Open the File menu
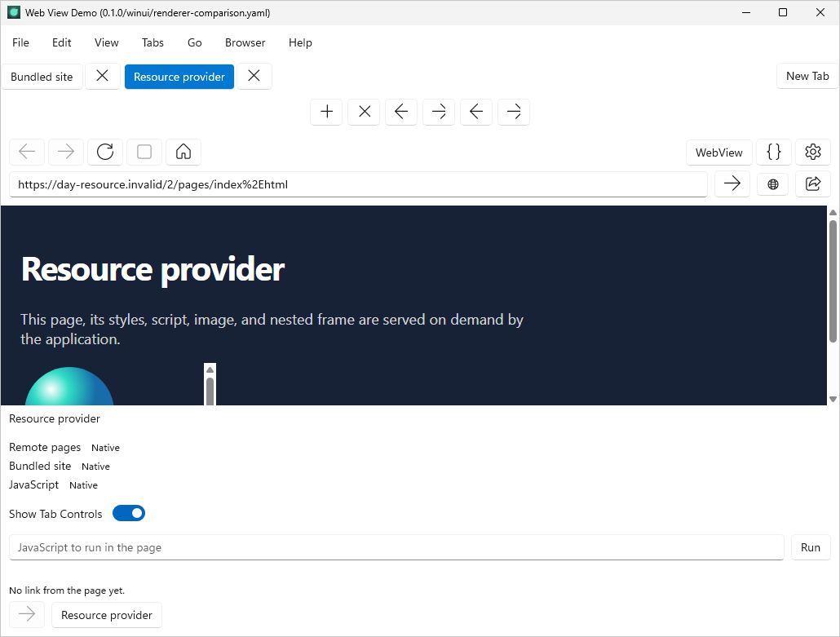 (x=20, y=43)
